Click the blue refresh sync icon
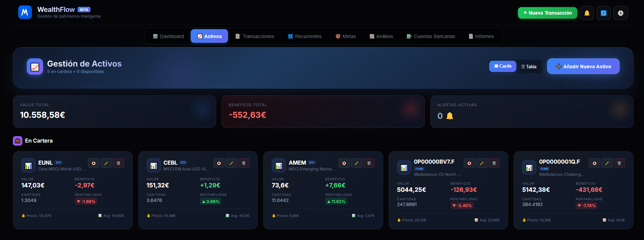 (604, 13)
